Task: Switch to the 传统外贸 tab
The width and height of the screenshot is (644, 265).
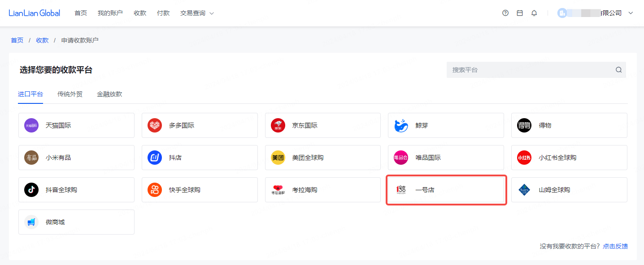Action: [70, 94]
